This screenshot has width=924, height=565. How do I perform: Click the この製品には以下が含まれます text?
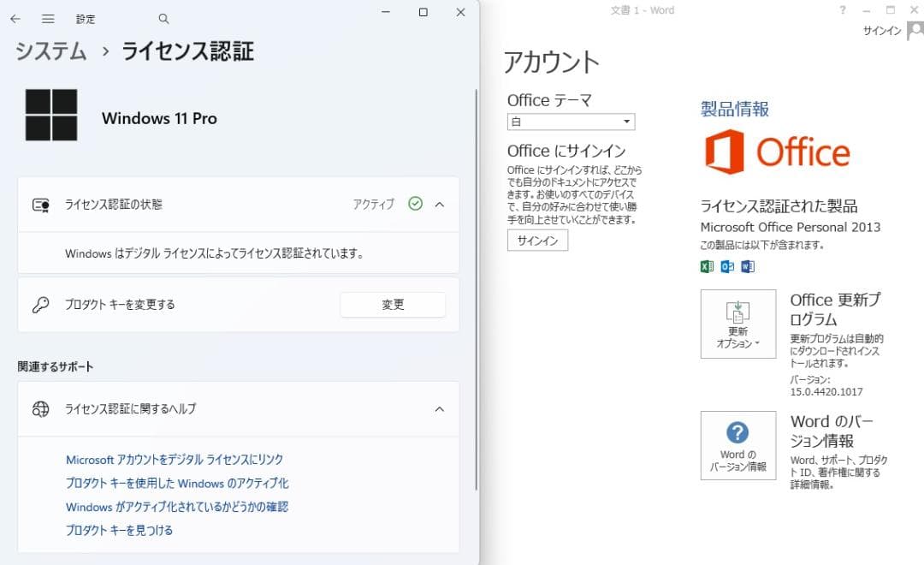[x=762, y=245]
